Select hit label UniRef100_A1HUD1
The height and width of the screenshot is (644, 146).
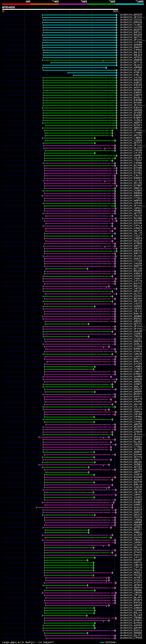(x=131, y=307)
